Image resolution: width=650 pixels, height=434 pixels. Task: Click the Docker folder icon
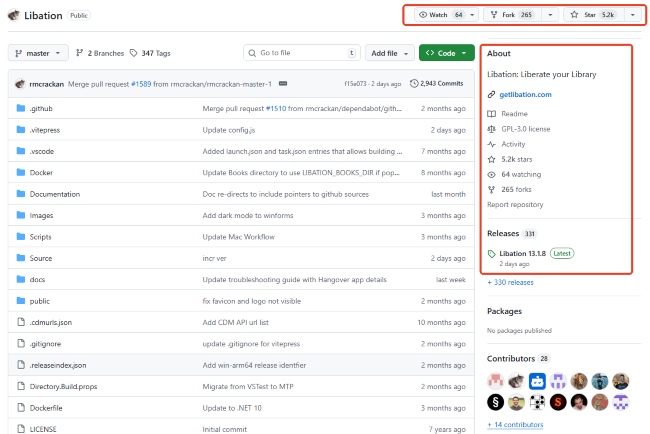point(21,172)
